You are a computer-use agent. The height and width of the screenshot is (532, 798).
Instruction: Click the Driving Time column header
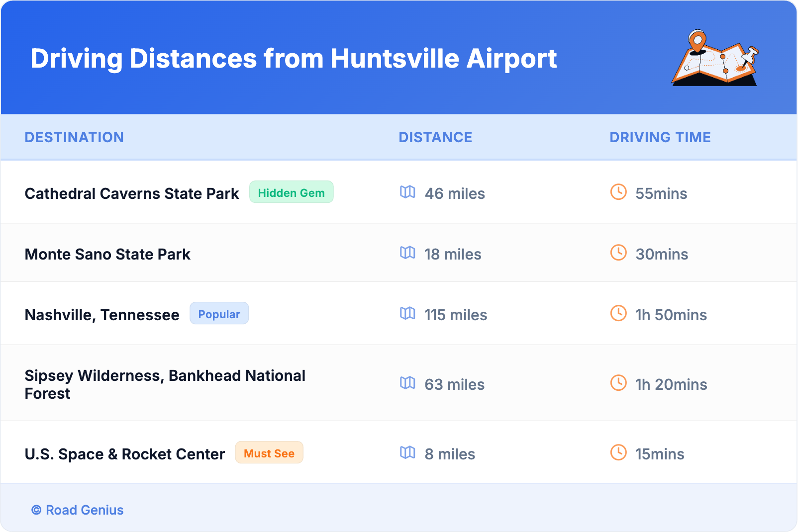pyautogui.click(x=660, y=137)
